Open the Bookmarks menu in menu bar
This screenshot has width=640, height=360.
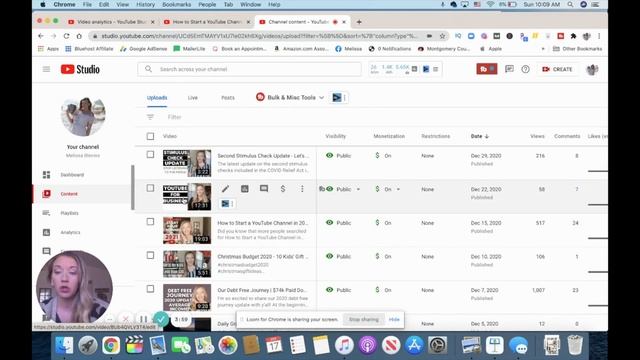(x=176, y=4)
